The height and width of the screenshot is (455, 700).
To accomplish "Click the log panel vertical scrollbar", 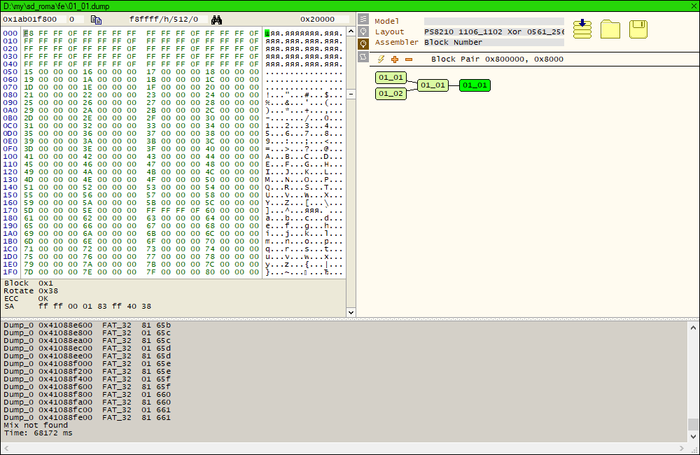I will (x=694, y=378).
